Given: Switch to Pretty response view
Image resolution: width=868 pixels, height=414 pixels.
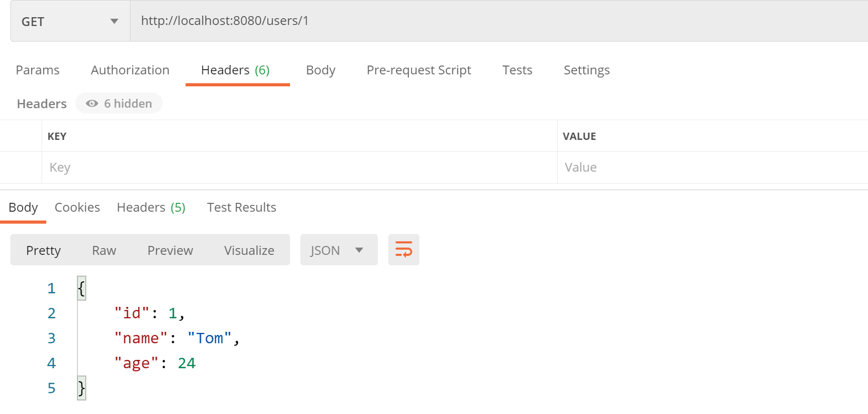Looking at the screenshot, I should pos(44,250).
